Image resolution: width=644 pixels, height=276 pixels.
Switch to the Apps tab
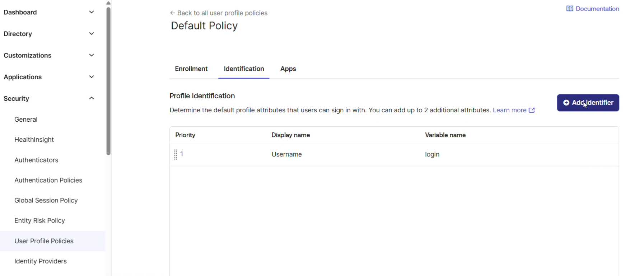click(288, 69)
